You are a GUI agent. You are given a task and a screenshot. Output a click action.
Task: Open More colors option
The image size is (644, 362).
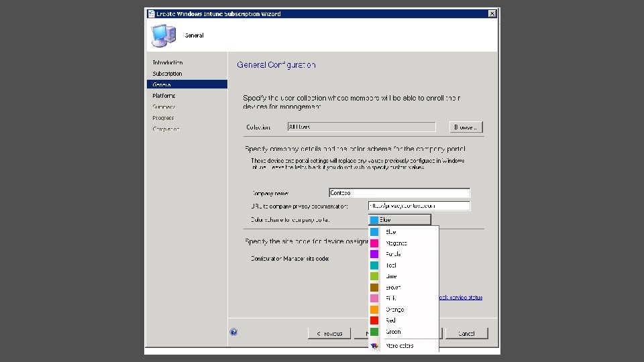click(403, 346)
